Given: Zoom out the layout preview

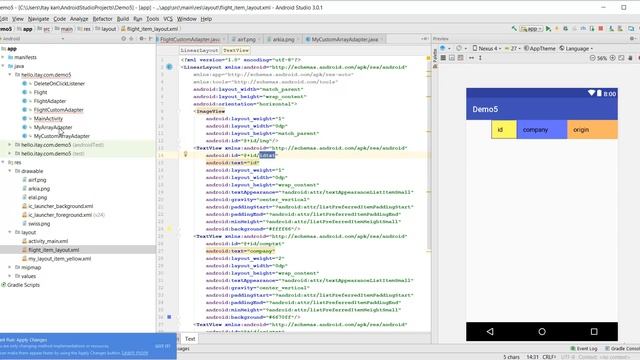Looking at the screenshot, I should 592,58.
